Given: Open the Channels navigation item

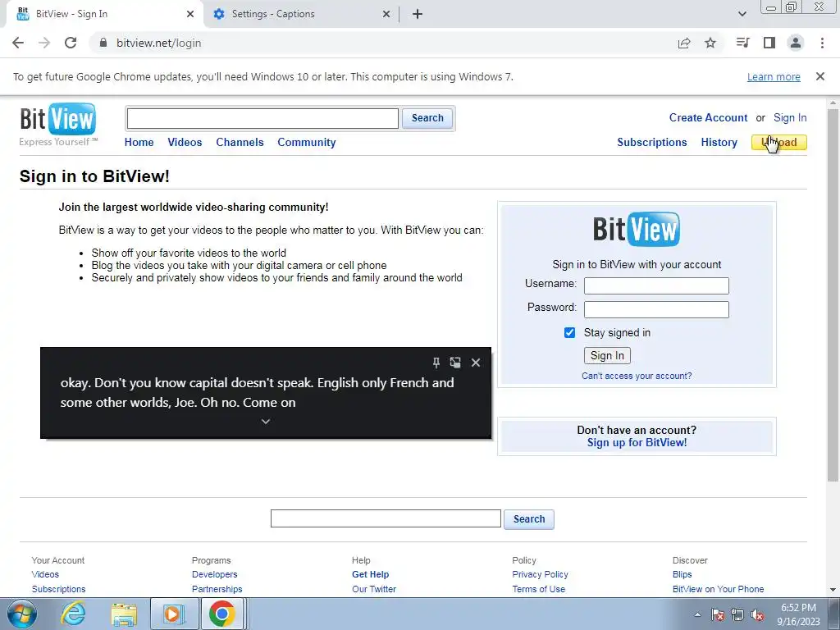Looking at the screenshot, I should (x=240, y=143).
